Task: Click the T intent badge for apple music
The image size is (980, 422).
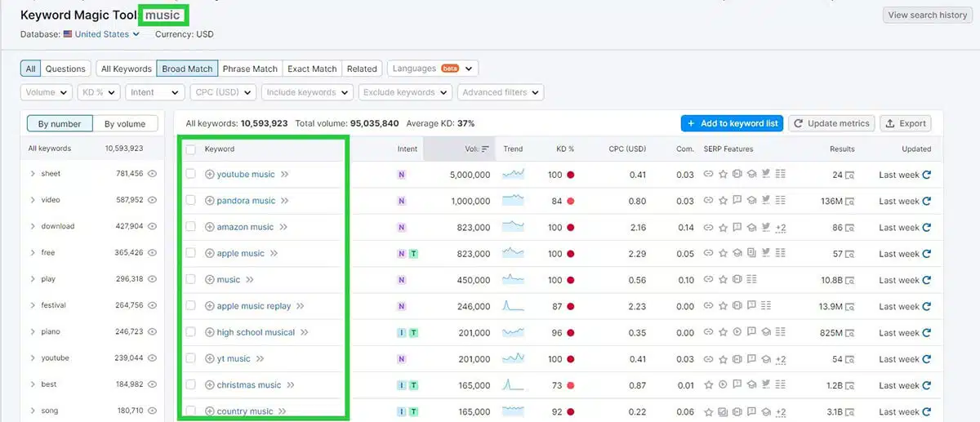Action: [413, 254]
